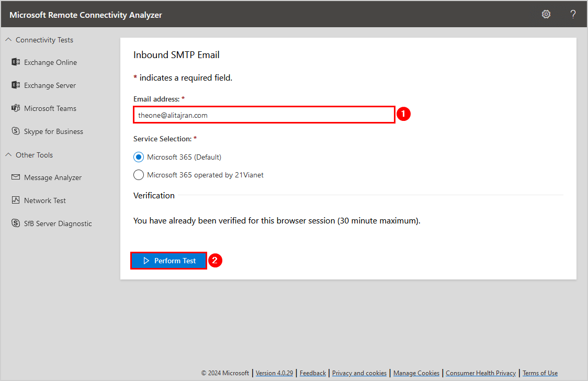Select Microsoft 365 operated by 21Vianet
588x381 pixels.
[x=139, y=175]
